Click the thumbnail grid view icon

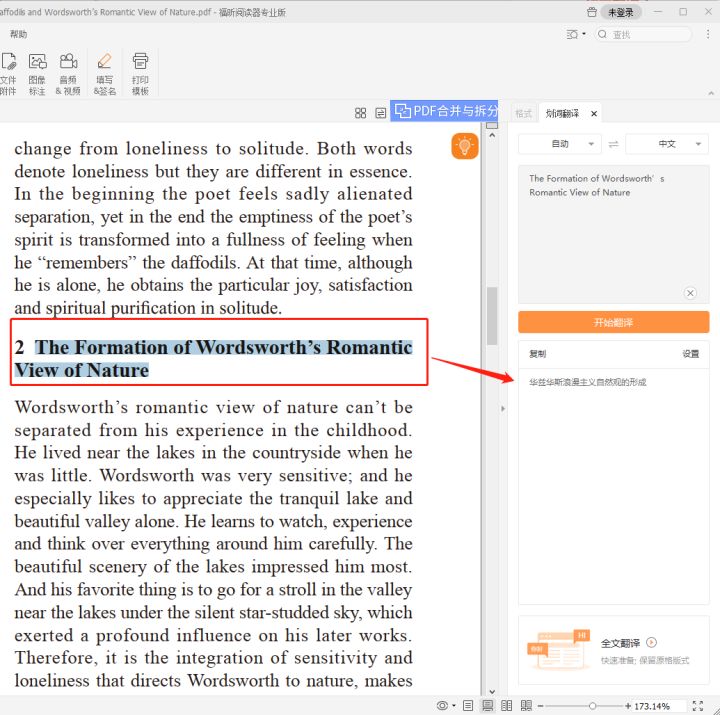[x=361, y=113]
